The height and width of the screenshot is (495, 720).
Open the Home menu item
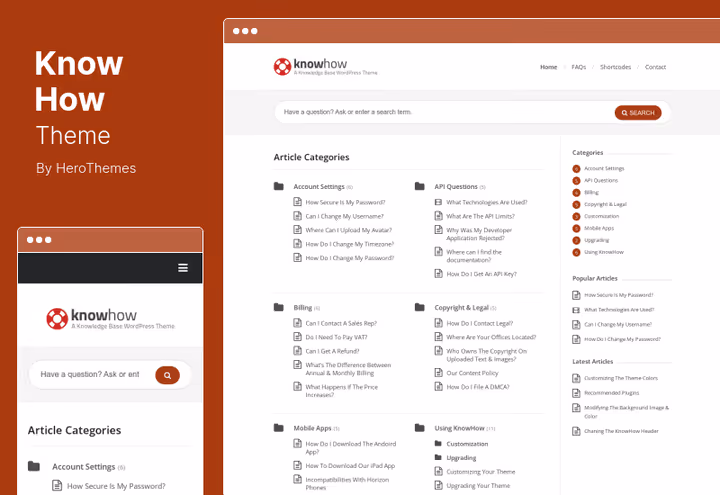[x=548, y=67]
